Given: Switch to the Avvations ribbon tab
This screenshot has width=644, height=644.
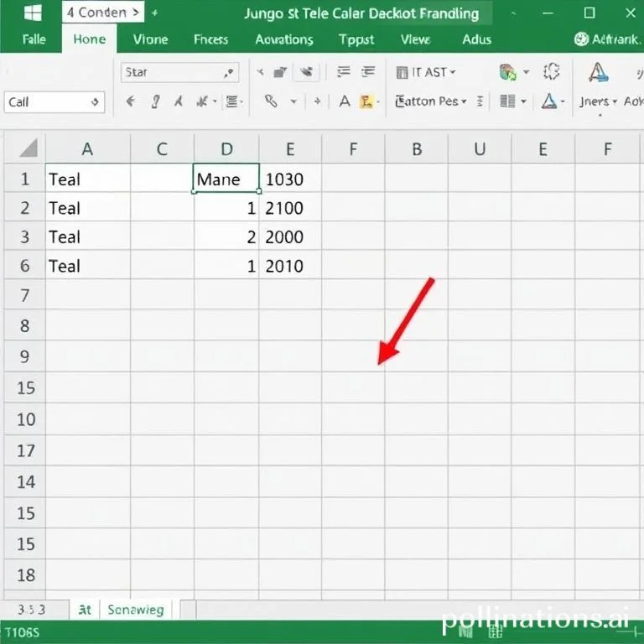Looking at the screenshot, I should click(284, 39).
